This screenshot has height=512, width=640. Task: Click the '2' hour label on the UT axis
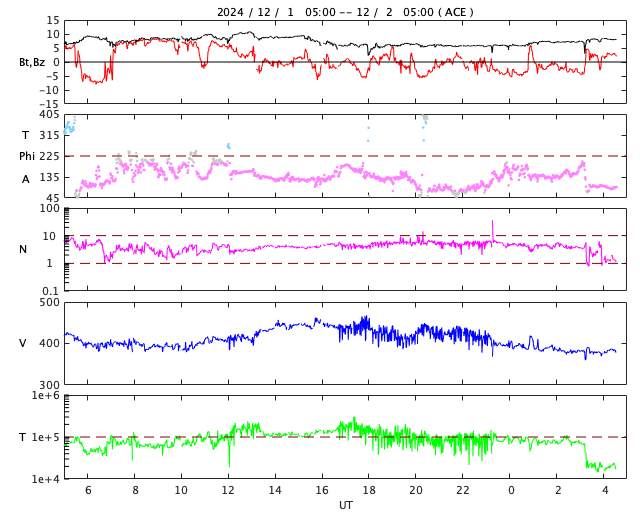[558, 490]
